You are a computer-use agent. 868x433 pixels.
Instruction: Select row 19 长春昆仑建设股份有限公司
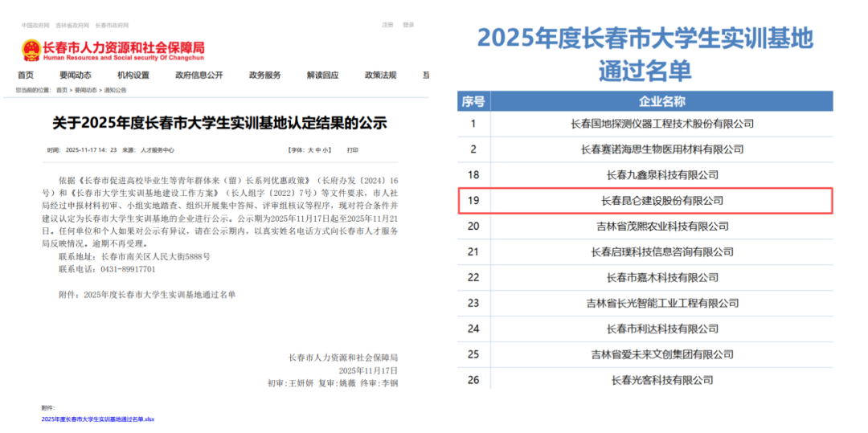645,200
